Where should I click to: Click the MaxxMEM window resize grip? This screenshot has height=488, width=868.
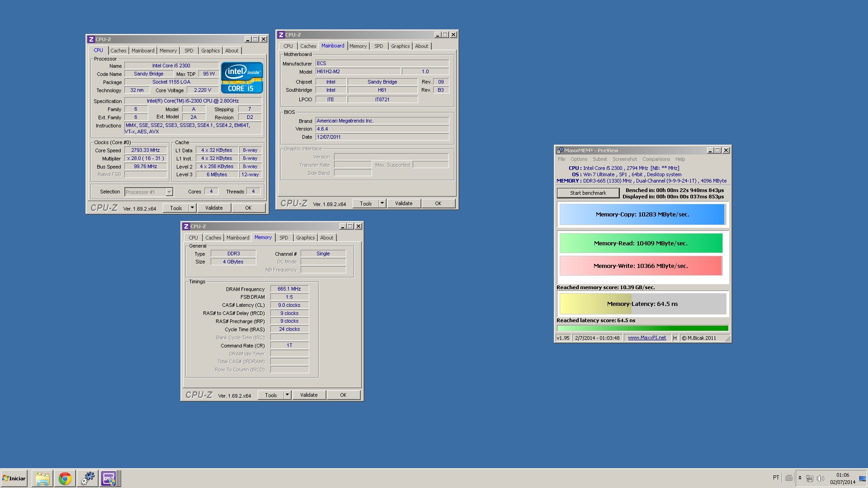pyautogui.click(x=728, y=338)
